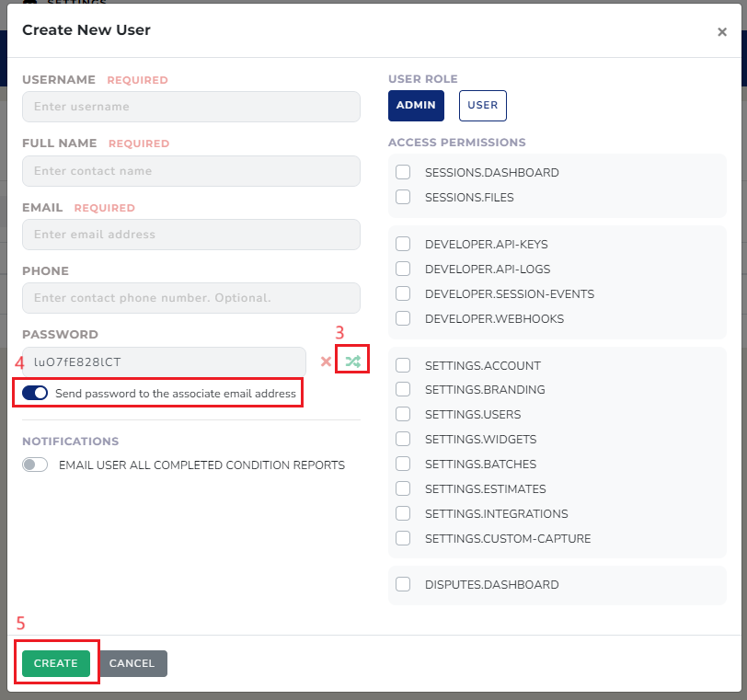The image size is (747, 700).
Task: Tick the DEVELOPER.API-KEYS checkbox
Action: pyautogui.click(x=403, y=244)
